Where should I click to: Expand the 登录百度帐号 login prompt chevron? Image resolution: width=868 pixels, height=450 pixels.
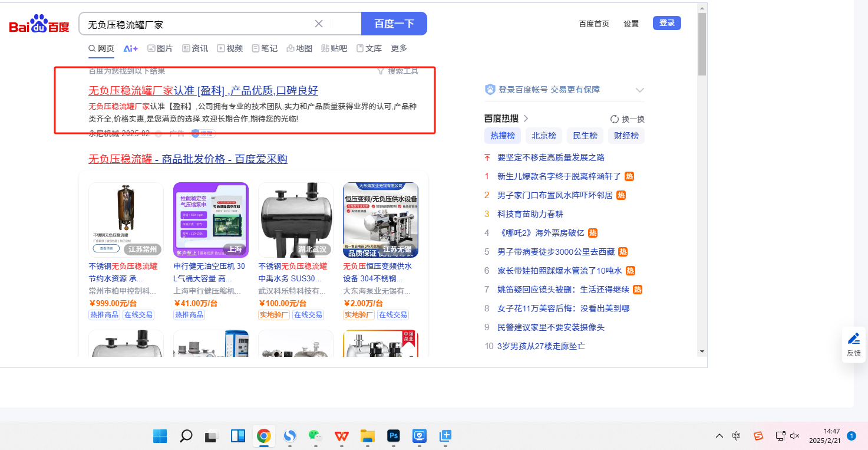click(x=640, y=90)
